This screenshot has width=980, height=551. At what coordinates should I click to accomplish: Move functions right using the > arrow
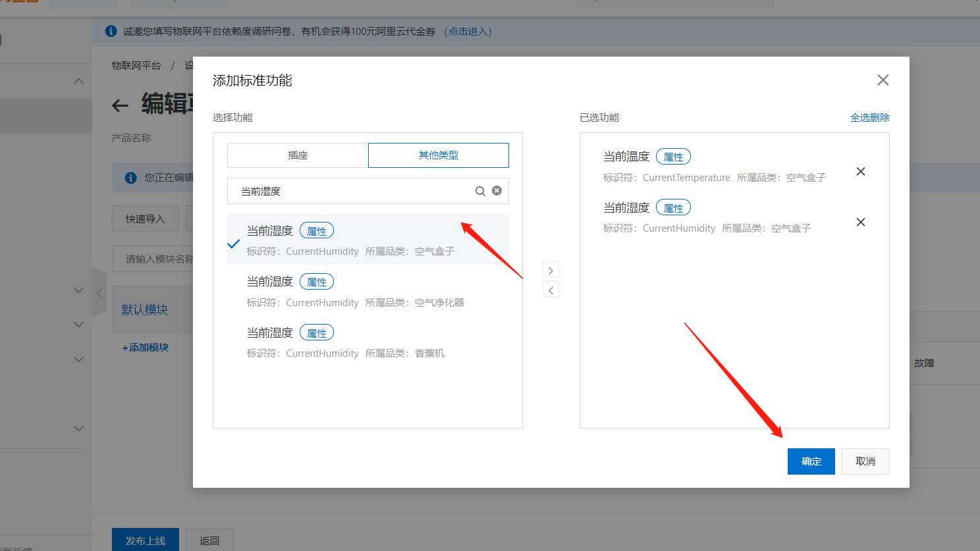(x=551, y=269)
